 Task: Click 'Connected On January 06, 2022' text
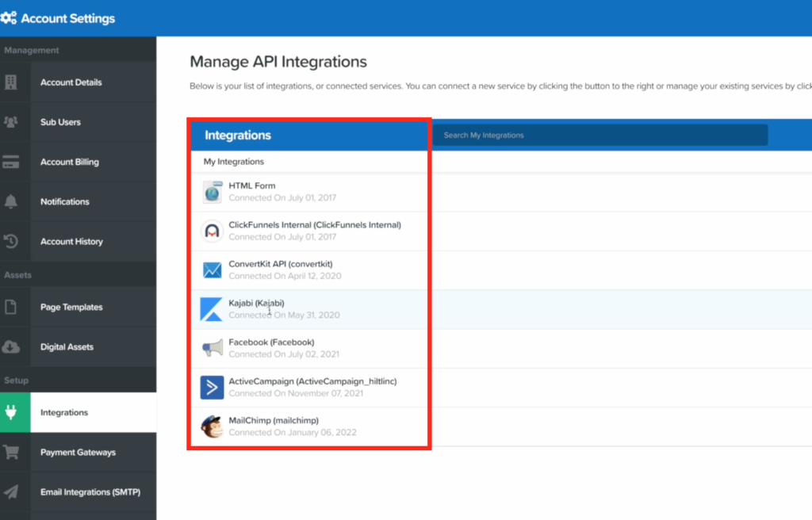(293, 433)
